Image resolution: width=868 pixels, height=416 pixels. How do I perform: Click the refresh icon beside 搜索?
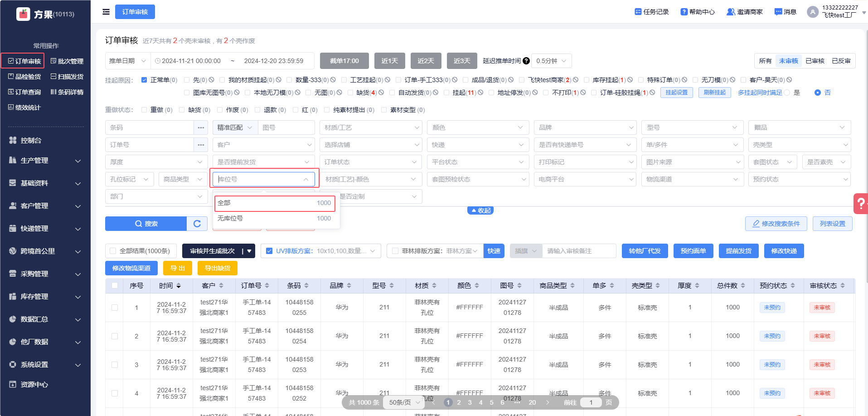coord(197,224)
